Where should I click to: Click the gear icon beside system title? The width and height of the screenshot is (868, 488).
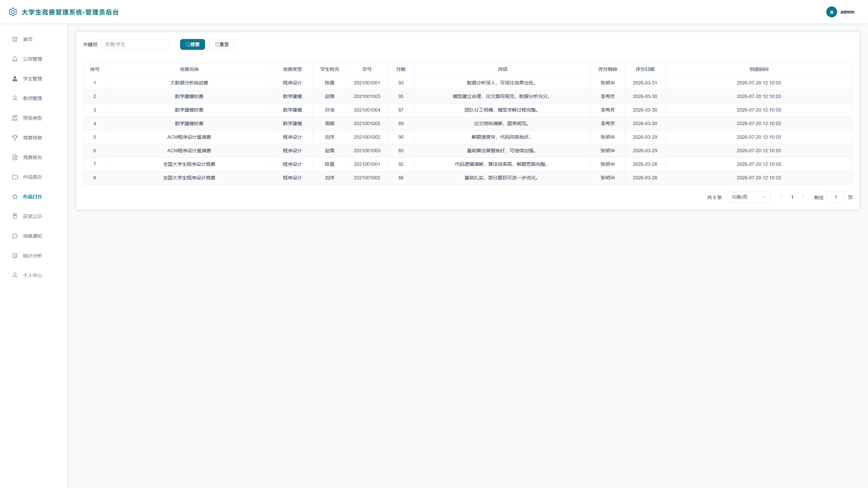tap(13, 12)
